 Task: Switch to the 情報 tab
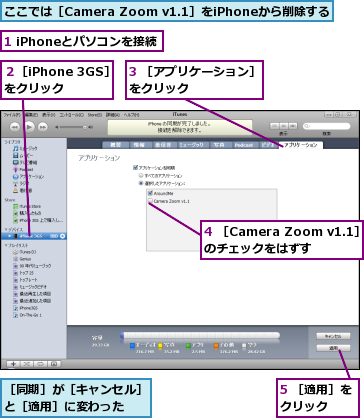[x=140, y=145]
